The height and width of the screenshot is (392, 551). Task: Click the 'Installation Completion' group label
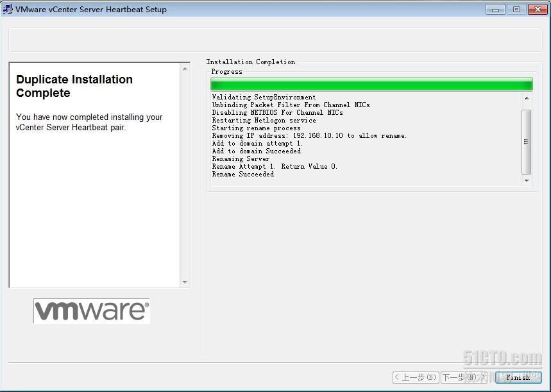pos(251,62)
